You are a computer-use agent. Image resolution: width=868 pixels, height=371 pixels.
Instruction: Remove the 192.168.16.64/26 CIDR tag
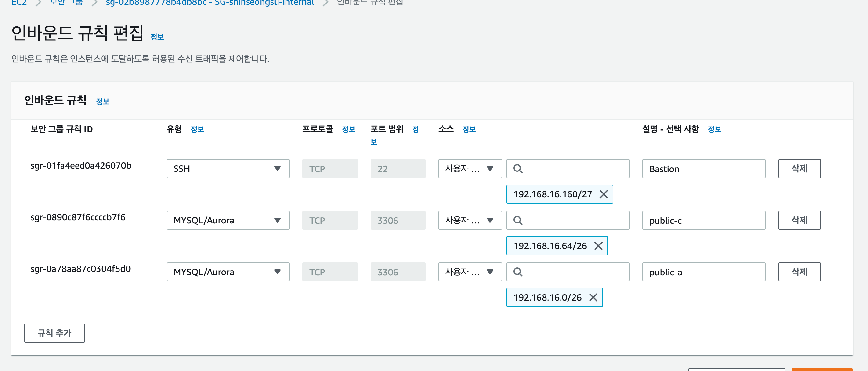598,246
